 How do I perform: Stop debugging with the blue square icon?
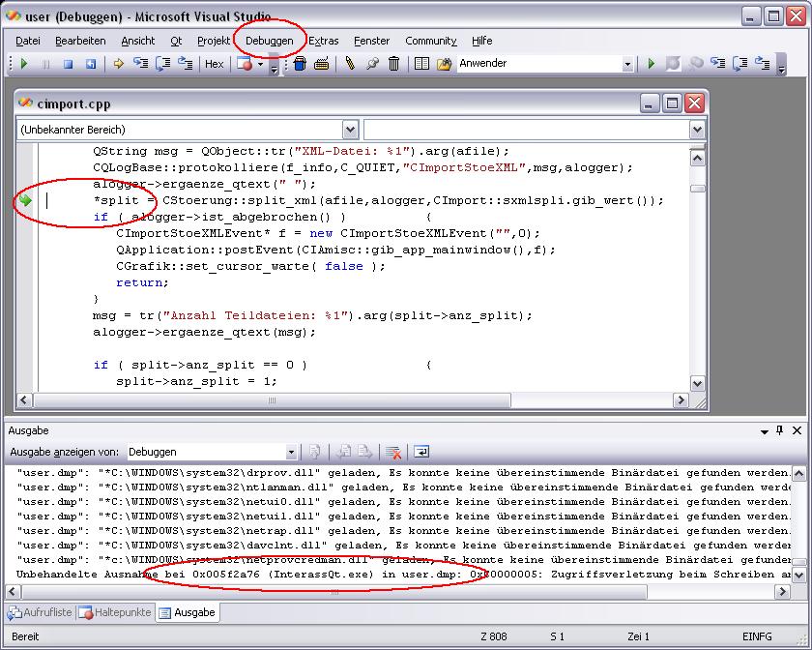pos(68,64)
